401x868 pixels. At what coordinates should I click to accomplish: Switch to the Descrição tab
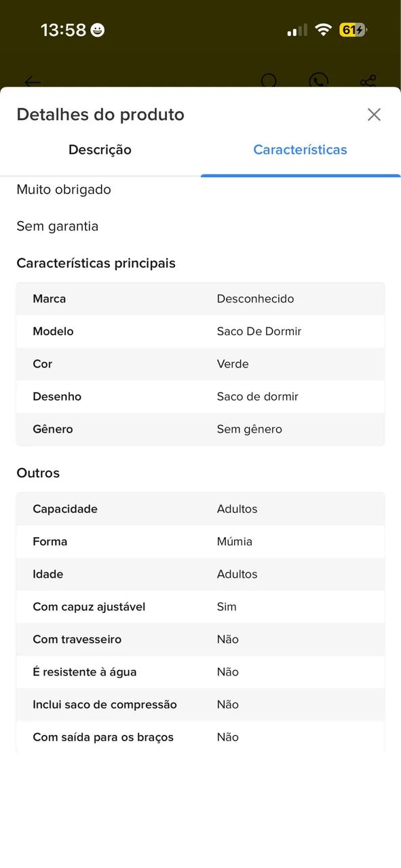[x=100, y=150]
